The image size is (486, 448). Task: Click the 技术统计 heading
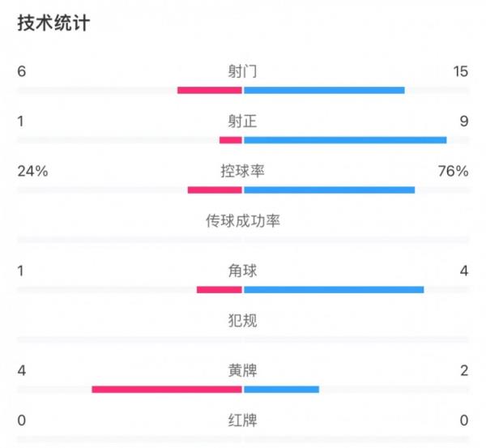click(53, 23)
